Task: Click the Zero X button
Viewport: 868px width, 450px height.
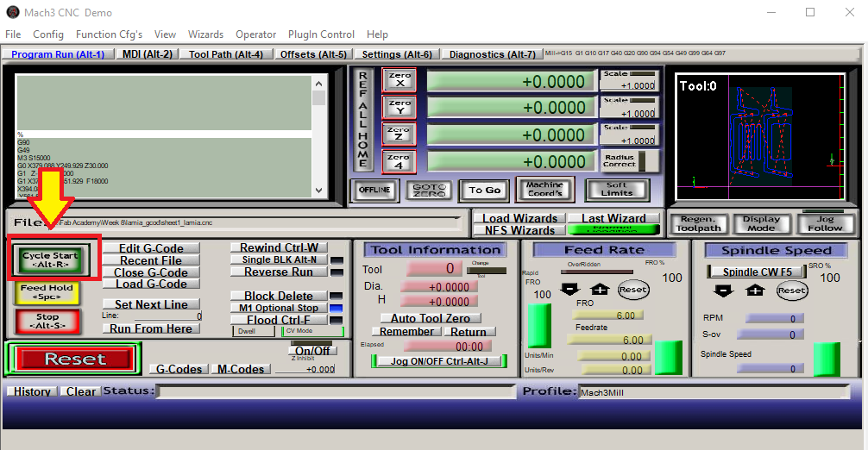Action: [x=399, y=80]
